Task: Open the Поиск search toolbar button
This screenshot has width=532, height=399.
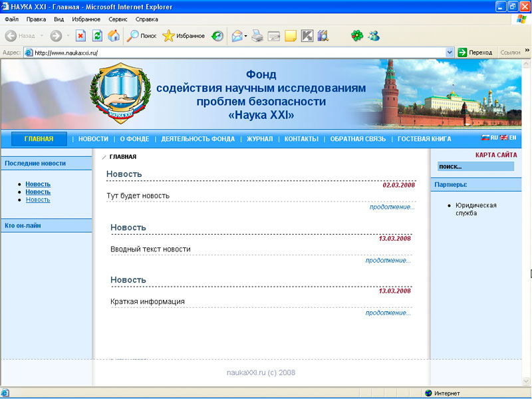Action: pos(142,36)
